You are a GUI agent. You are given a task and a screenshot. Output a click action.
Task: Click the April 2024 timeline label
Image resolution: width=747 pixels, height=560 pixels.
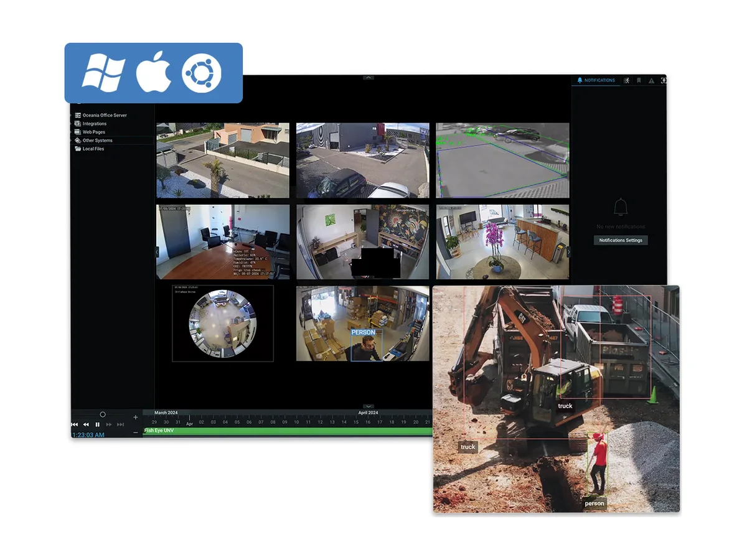(369, 413)
